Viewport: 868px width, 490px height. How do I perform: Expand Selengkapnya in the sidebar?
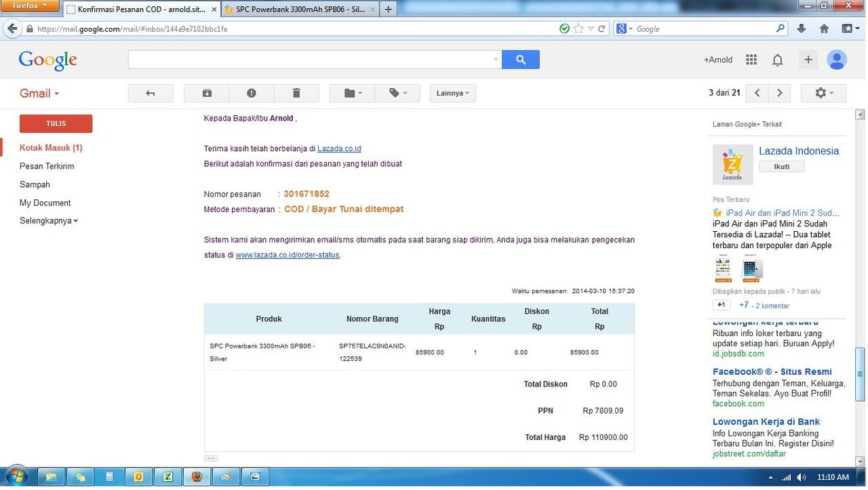coord(49,221)
